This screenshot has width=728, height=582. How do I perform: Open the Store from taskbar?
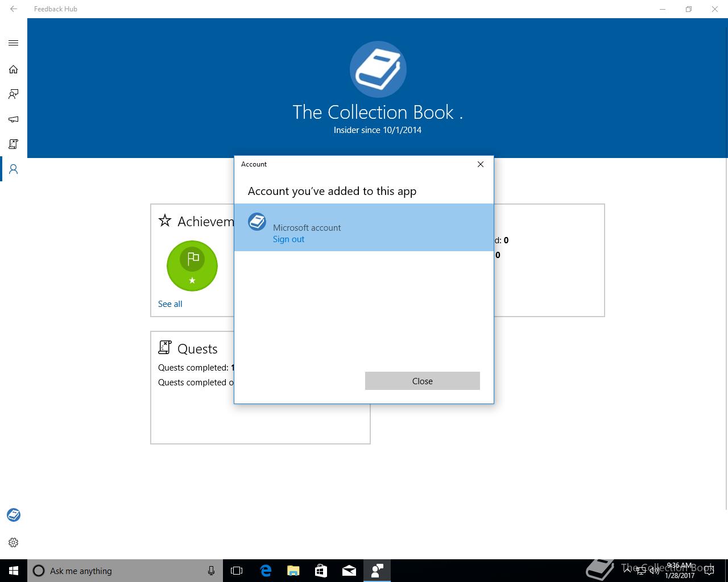click(321, 571)
